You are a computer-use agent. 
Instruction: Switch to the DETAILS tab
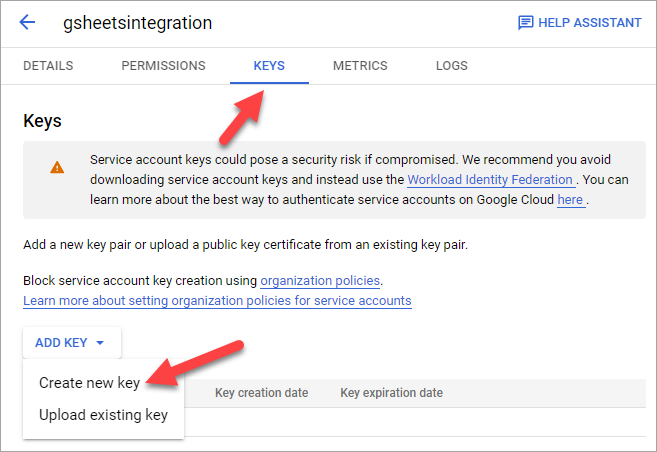pyautogui.click(x=48, y=66)
